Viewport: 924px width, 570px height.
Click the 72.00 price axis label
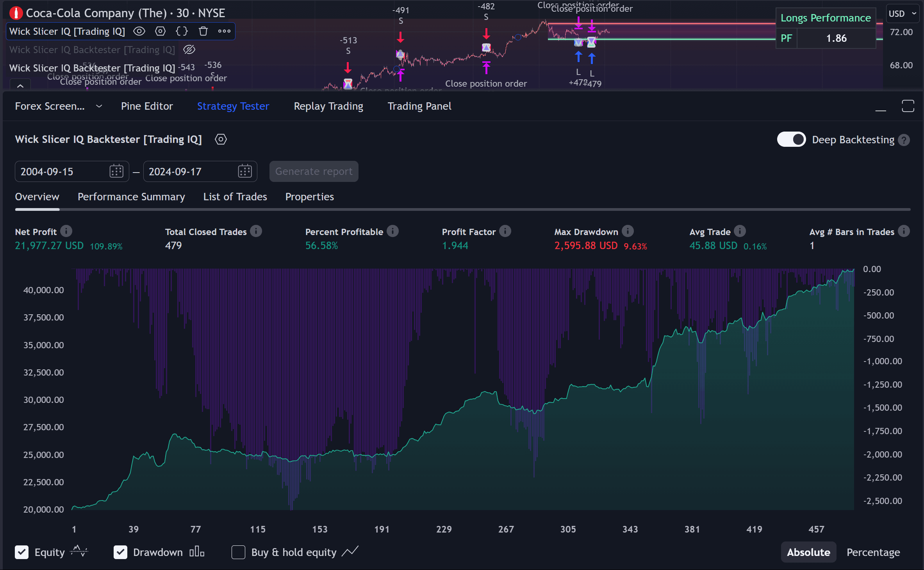coord(901,32)
